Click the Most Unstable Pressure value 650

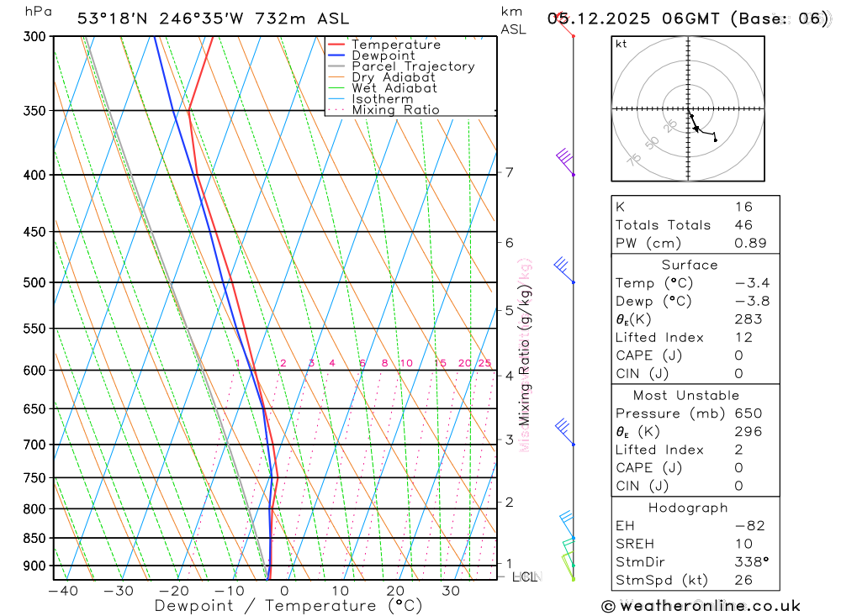click(748, 413)
